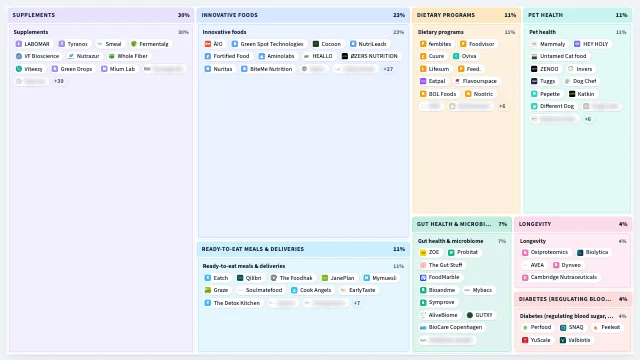Click the Fermentalg logo icon

point(133,44)
